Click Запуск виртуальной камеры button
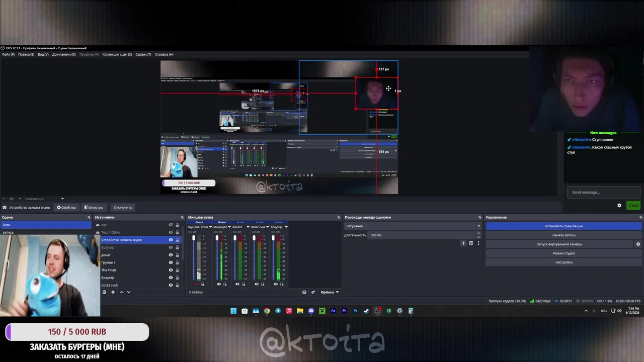The image size is (644, 362). (x=559, y=244)
